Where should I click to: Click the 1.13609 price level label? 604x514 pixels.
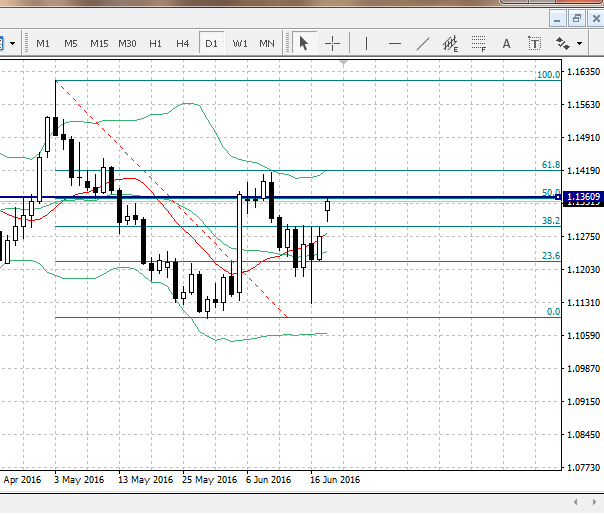(x=583, y=197)
